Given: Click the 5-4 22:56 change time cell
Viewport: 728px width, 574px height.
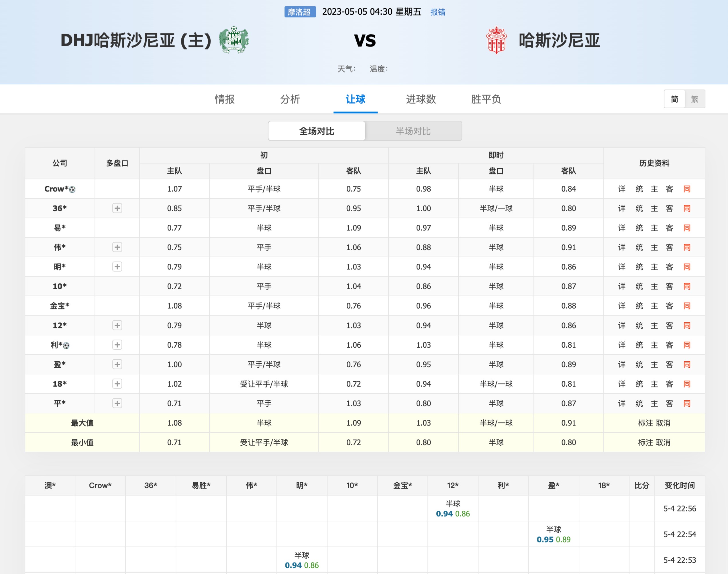Looking at the screenshot, I should (x=680, y=508).
